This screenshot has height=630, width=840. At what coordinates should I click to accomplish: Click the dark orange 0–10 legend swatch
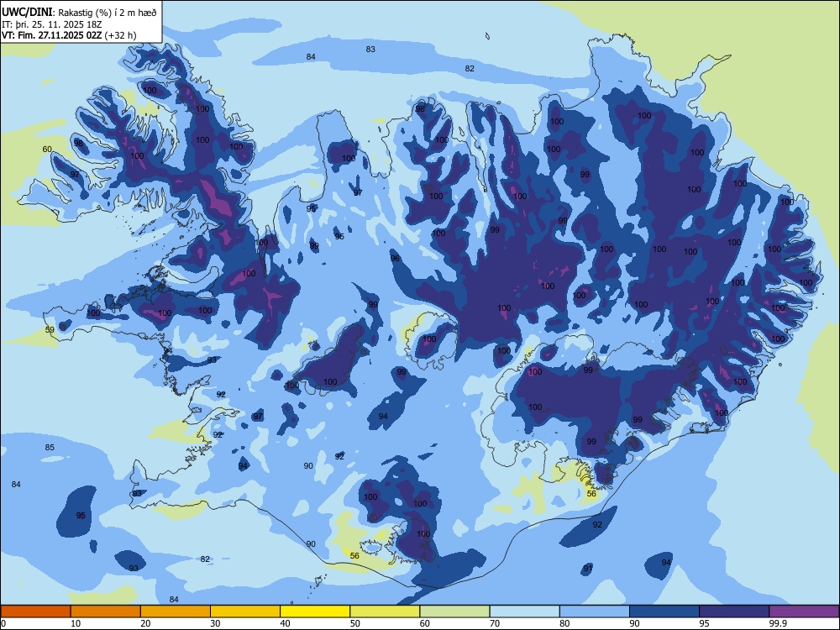[35, 612]
